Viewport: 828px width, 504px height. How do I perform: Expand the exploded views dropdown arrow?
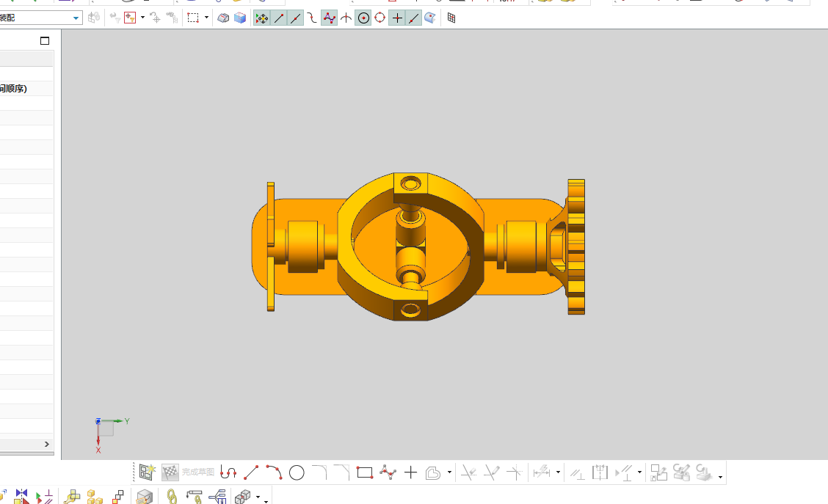258,497
